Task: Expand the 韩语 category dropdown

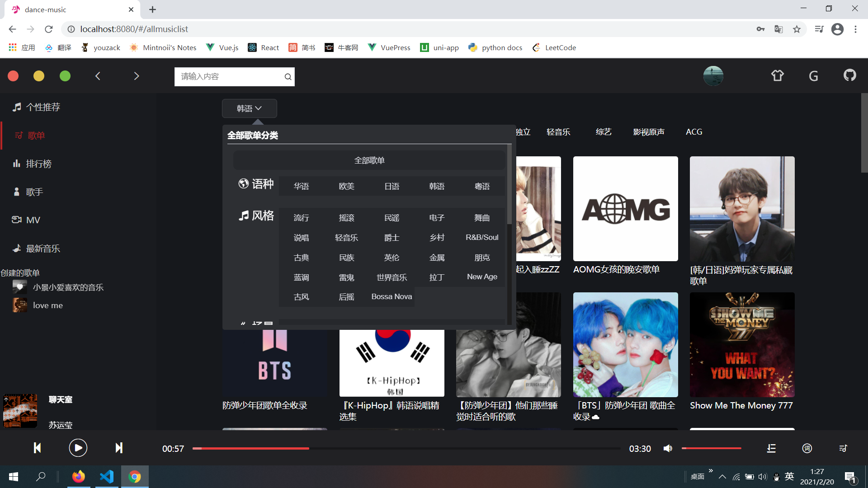Action: pos(250,108)
